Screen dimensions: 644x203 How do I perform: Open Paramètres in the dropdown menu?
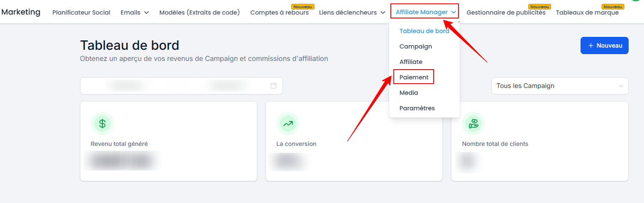pyautogui.click(x=417, y=108)
